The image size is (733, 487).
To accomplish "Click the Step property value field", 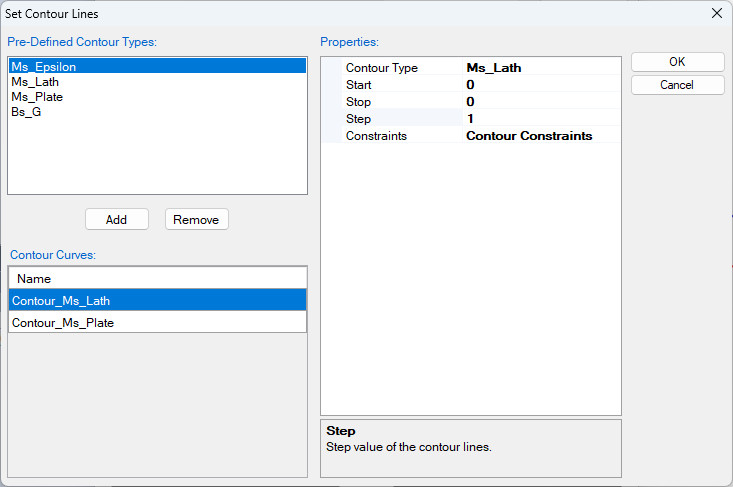I will [540, 119].
